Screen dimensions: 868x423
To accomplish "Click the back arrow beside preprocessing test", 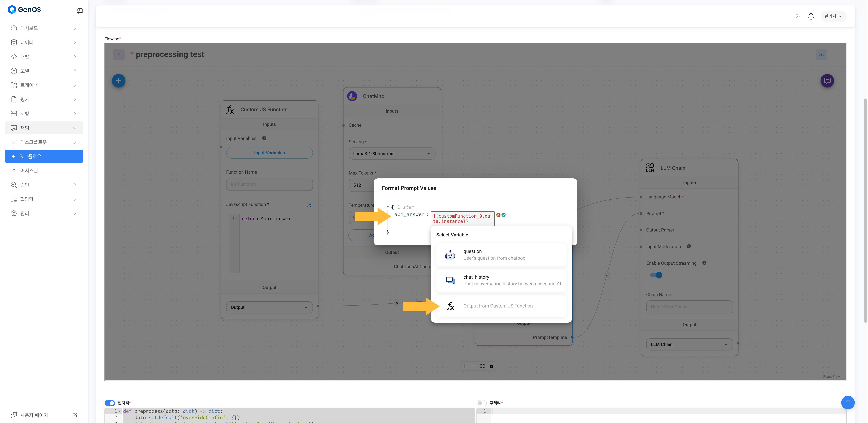I will [119, 55].
